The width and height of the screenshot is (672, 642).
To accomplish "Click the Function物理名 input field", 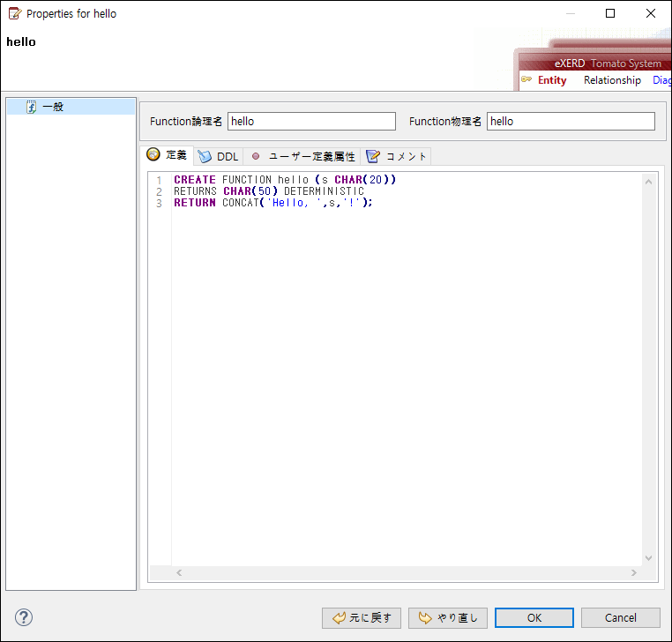I will tap(571, 122).
